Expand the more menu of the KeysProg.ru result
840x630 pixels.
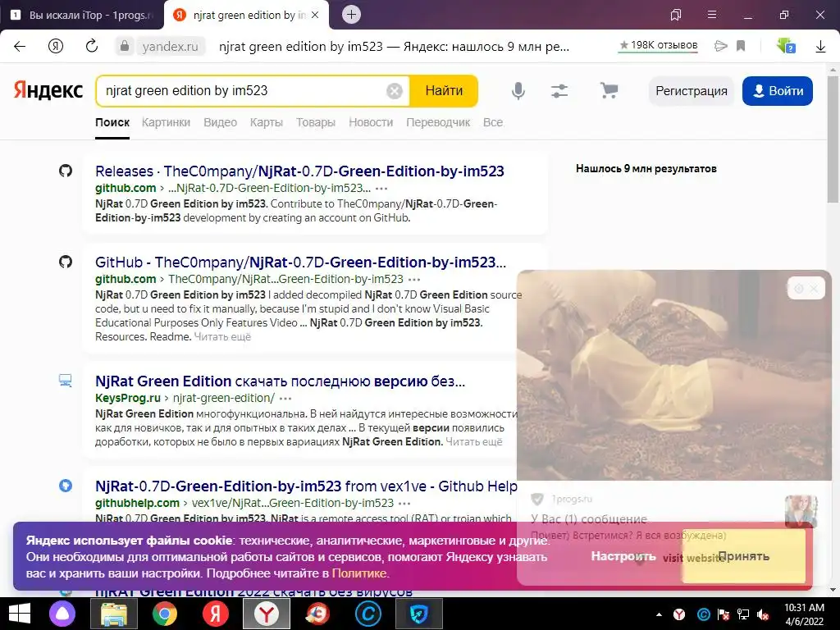point(285,399)
